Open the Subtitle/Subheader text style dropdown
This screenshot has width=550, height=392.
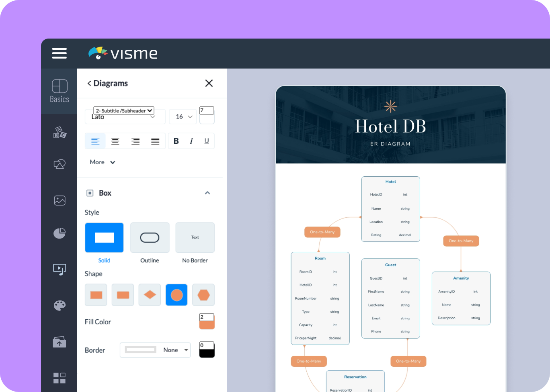[x=124, y=110]
